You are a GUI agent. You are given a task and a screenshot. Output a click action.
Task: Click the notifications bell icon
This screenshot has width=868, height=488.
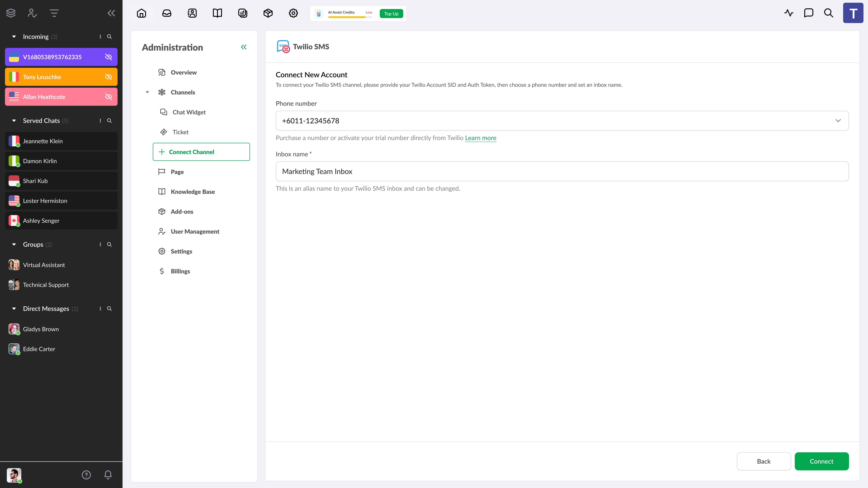click(108, 475)
